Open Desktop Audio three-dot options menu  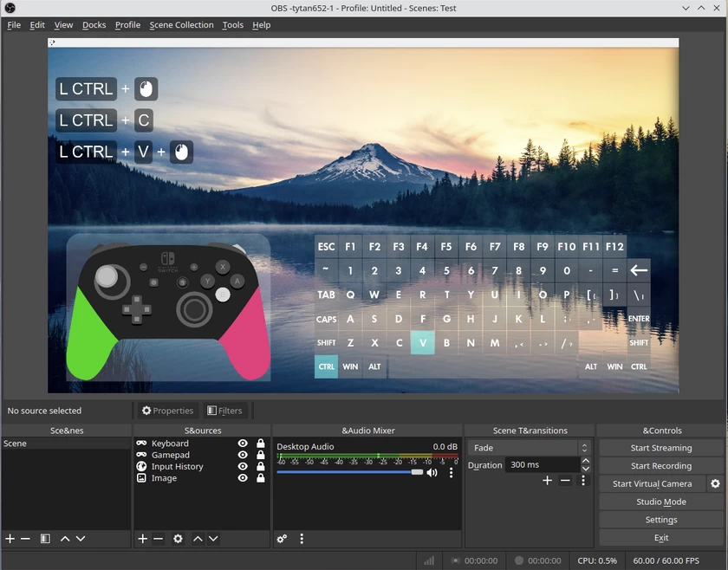451,473
